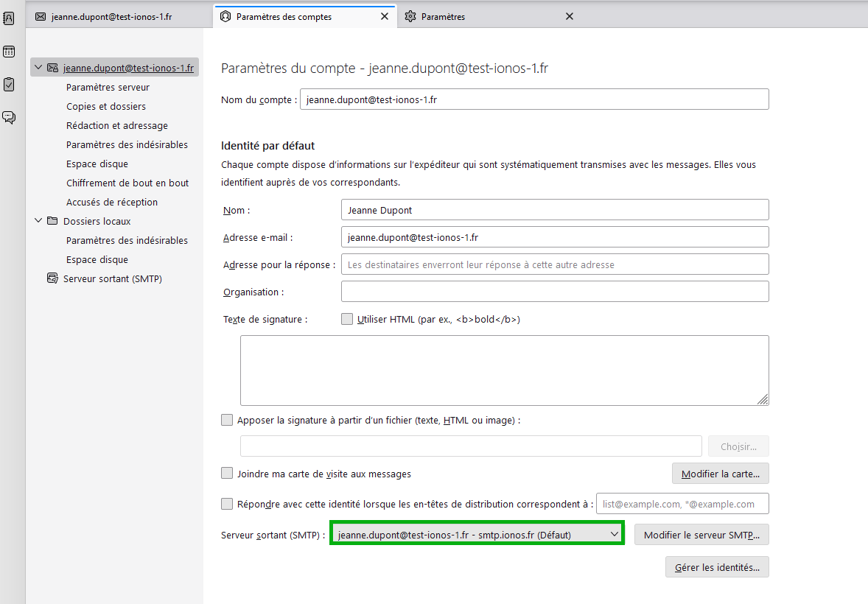Select Accusés de réception
The image size is (868, 604).
tap(112, 202)
